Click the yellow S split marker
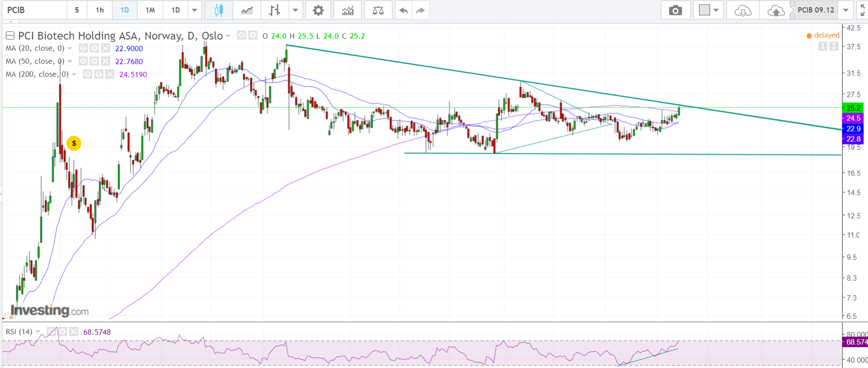The height and width of the screenshot is (368, 868). click(74, 143)
